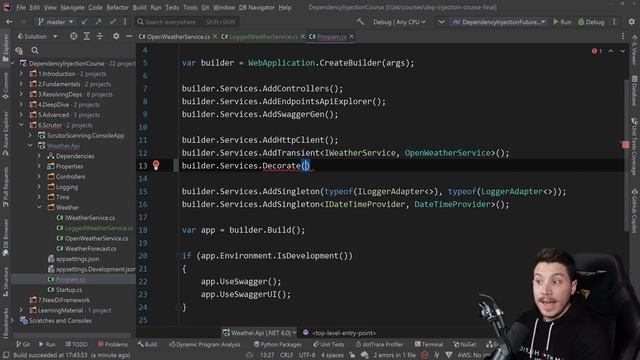Click the Run button in toolbar
640x360 pixels.
point(562,22)
